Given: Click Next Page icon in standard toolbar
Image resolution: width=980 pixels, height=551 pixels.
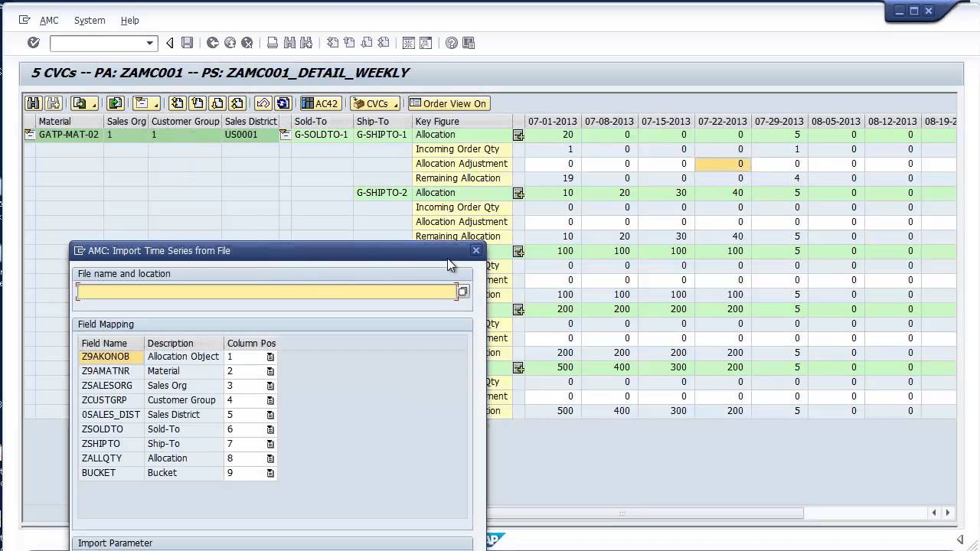Looking at the screenshot, I should pyautogui.click(x=366, y=43).
